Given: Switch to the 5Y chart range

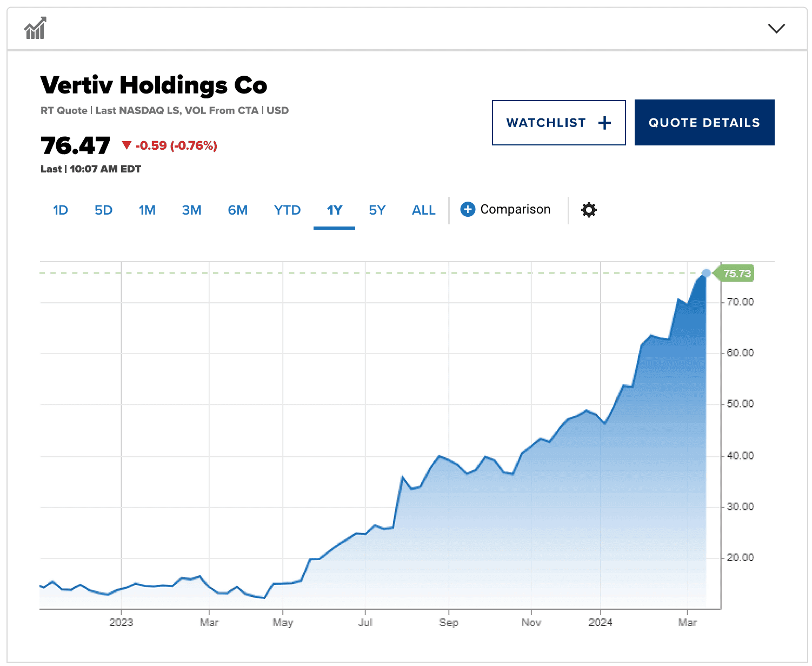Looking at the screenshot, I should point(377,210).
